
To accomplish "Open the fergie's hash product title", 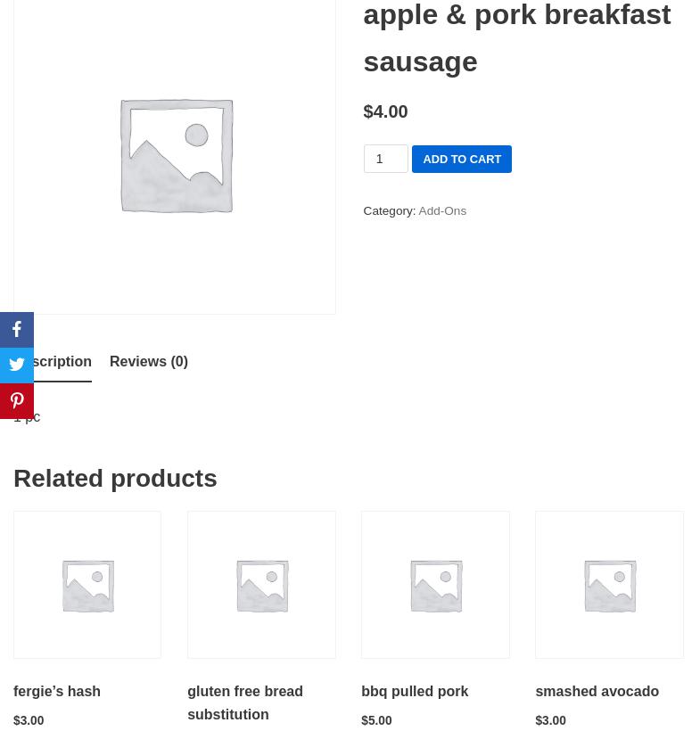I will [57, 692].
